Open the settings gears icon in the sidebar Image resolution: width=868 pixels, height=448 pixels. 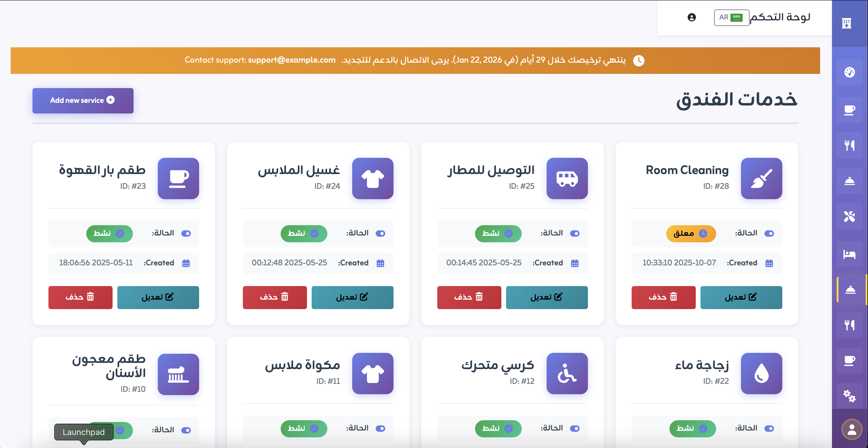(849, 395)
